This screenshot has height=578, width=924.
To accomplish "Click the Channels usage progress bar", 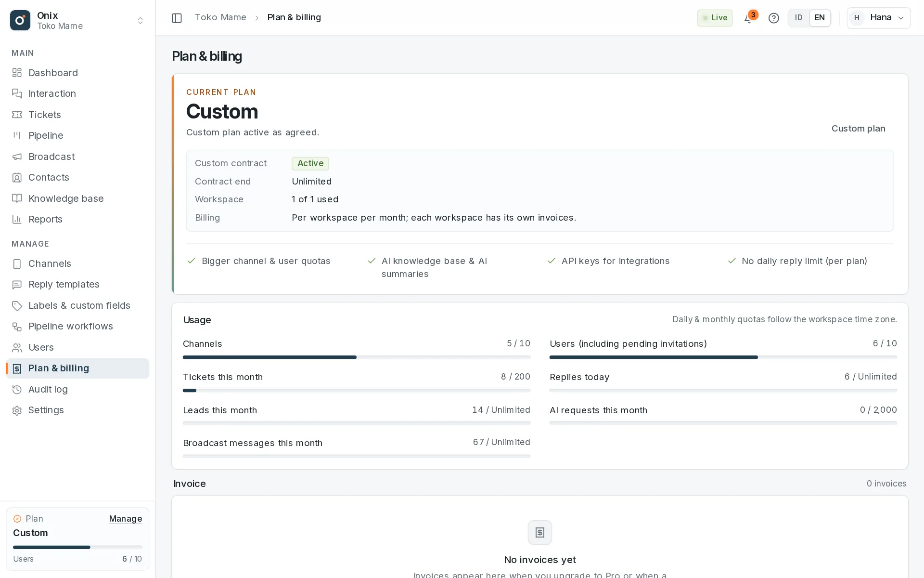I will tap(357, 357).
